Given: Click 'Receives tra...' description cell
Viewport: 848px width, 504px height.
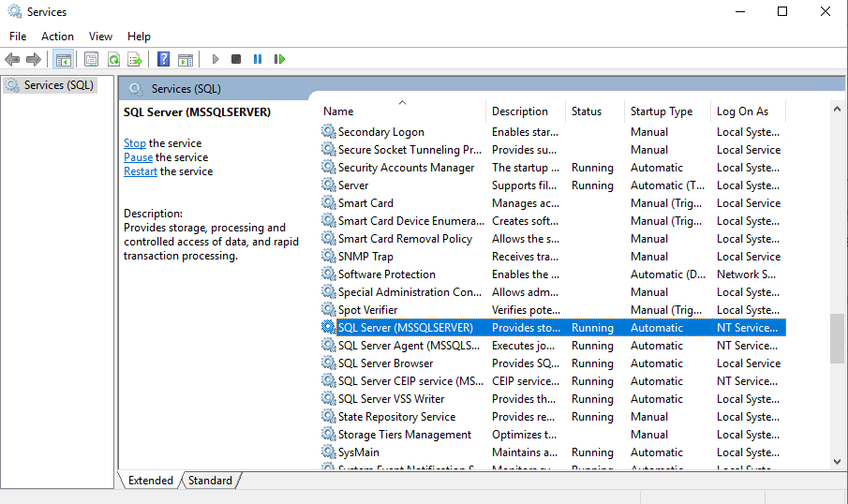Looking at the screenshot, I should coord(525,257).
